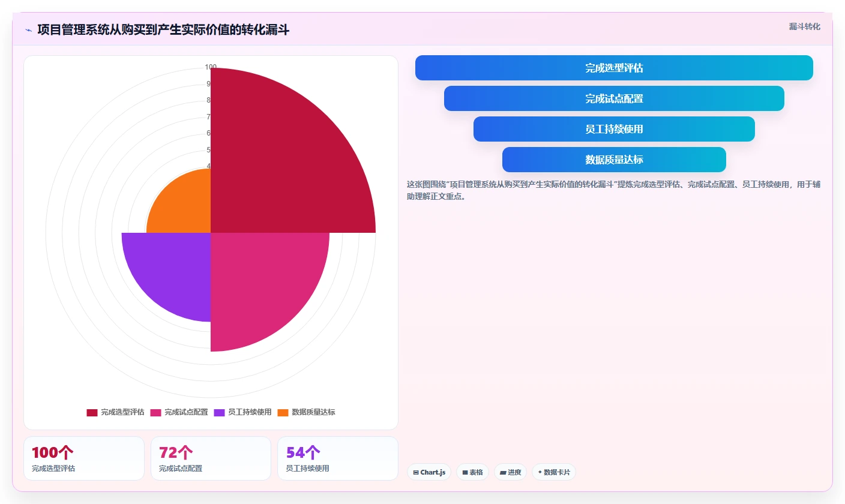The height and width of the screenshot is (504, 845).
Task: Click the 数据卡片 tag chip
Action: pos(554,472)
